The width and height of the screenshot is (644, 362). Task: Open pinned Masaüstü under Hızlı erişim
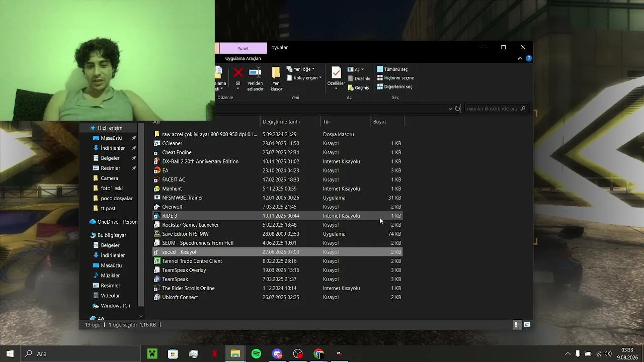[111, 138]
